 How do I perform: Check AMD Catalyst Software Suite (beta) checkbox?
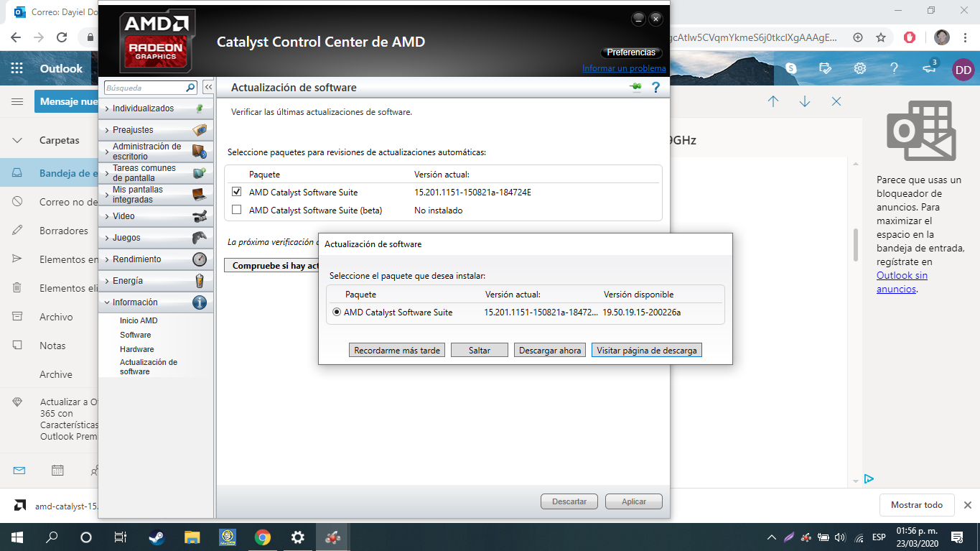pyautogui.click(x=237, y=210)
